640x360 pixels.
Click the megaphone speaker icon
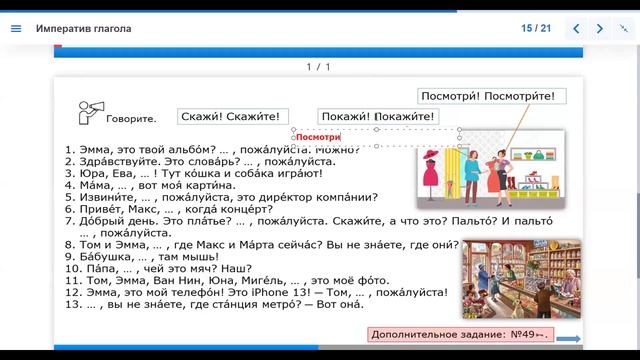[91, 113]
